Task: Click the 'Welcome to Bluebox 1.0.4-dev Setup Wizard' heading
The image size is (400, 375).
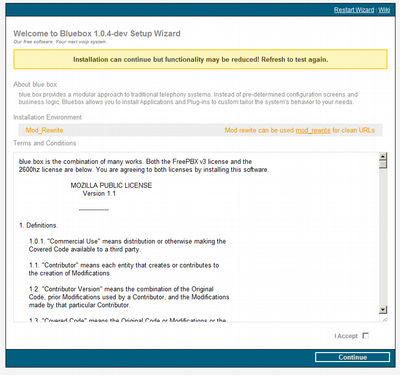Action: coord(97,33)
